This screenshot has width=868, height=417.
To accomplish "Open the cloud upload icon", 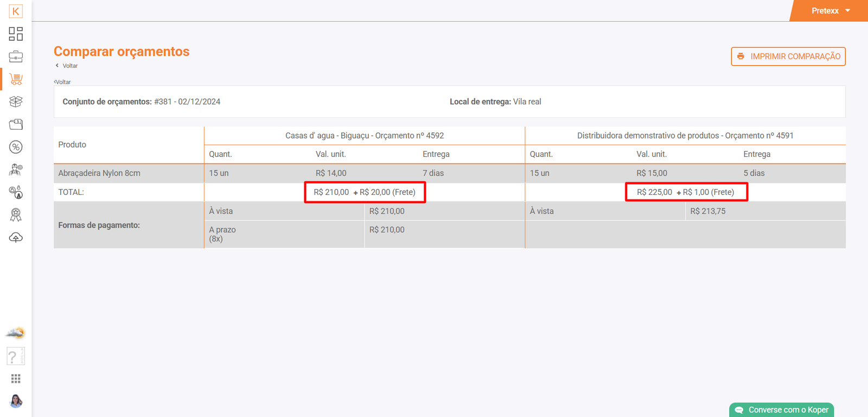I will (x=16, y=238).
